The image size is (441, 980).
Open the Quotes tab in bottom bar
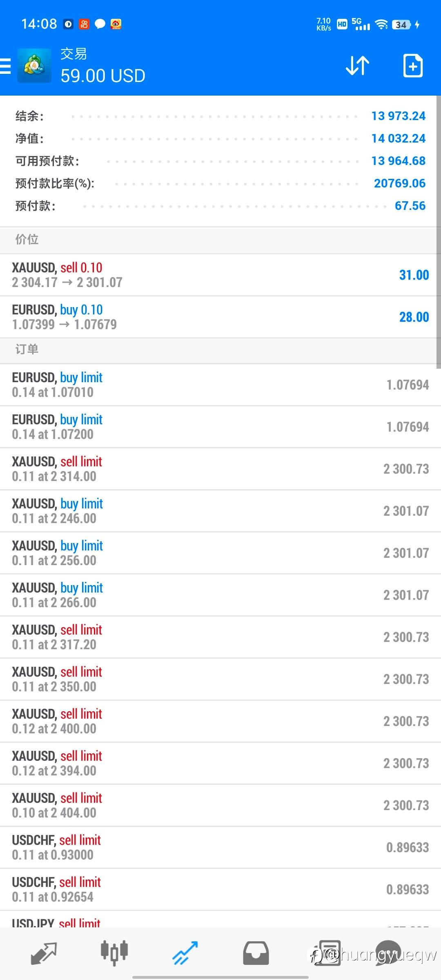click(x=44, y=953)
